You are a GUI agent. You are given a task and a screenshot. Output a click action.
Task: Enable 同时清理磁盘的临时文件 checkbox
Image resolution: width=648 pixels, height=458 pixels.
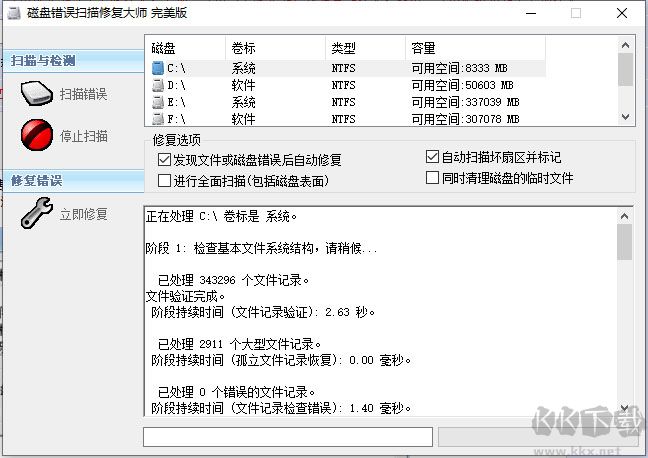click(432, 178)
